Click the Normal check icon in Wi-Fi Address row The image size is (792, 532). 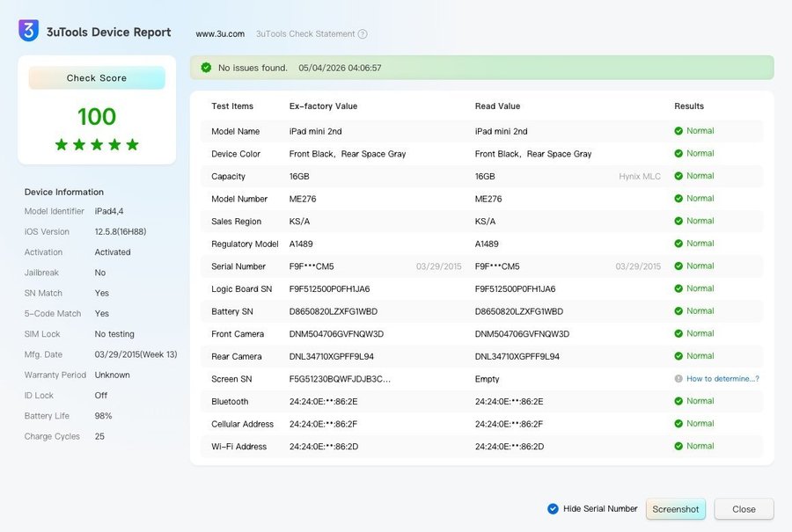pos(678,446)
